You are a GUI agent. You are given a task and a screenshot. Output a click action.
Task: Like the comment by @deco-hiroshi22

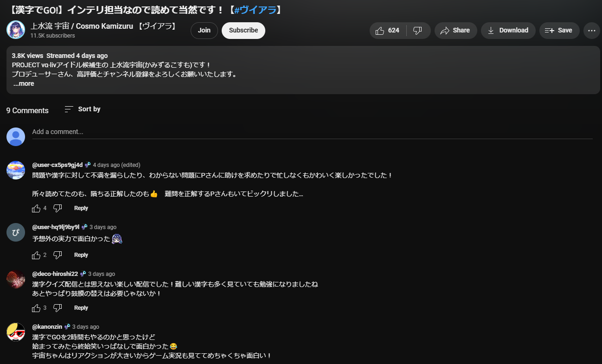(x=36, y=308)
